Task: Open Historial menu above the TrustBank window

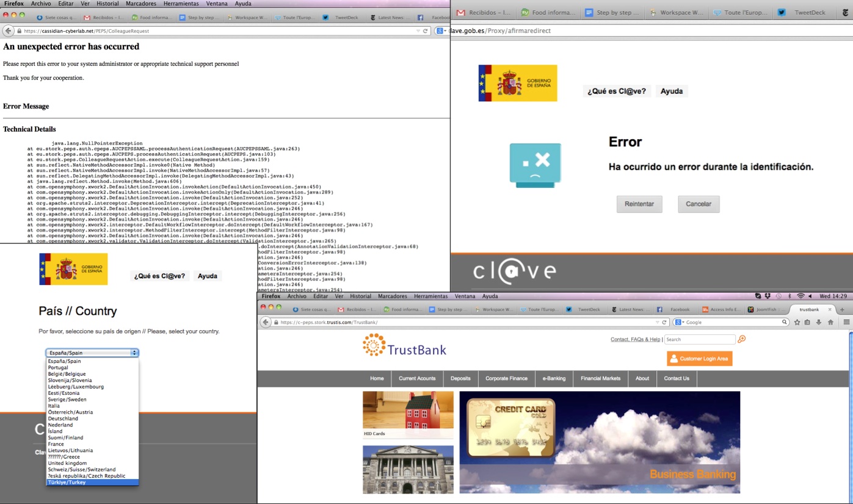Action: pyautogui.click(x=361, y=296)
